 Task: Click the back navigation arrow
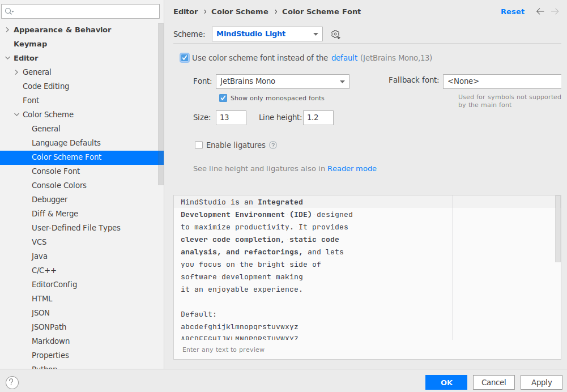[x=540, y=11]
